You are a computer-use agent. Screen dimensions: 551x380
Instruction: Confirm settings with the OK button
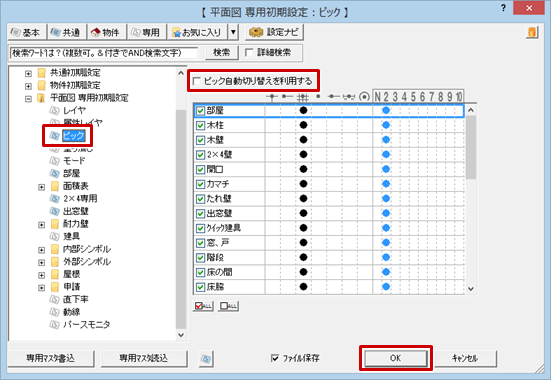point(396,358)
